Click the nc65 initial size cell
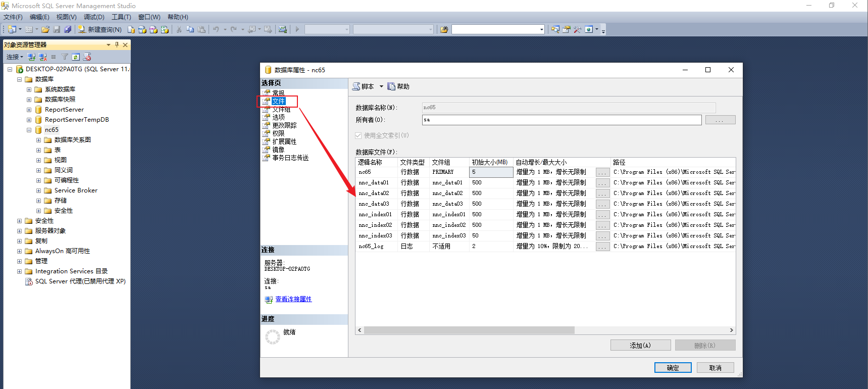Image resolution: width=868 pixels, height=389 pixels. click(x=491, y=172)
